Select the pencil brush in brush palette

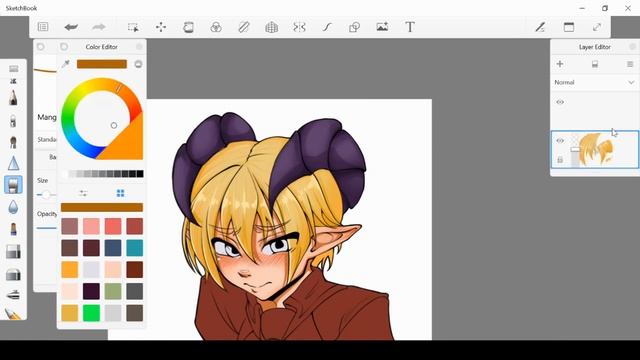click(13, 98)
